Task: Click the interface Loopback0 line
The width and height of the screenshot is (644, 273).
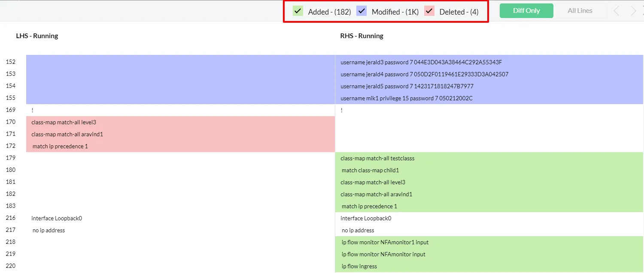Action: (x=57, y=218)
